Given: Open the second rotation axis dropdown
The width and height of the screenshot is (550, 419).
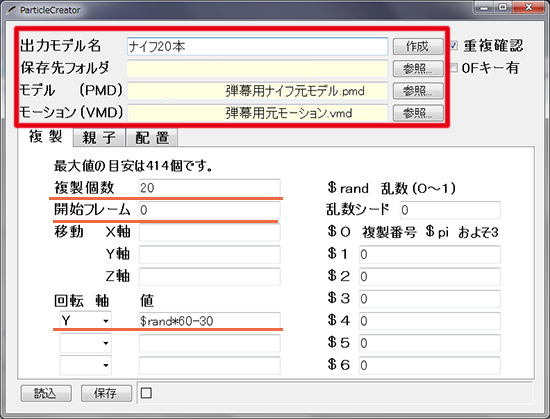Looking at the screenshot, I should click(x=86, y=343).
